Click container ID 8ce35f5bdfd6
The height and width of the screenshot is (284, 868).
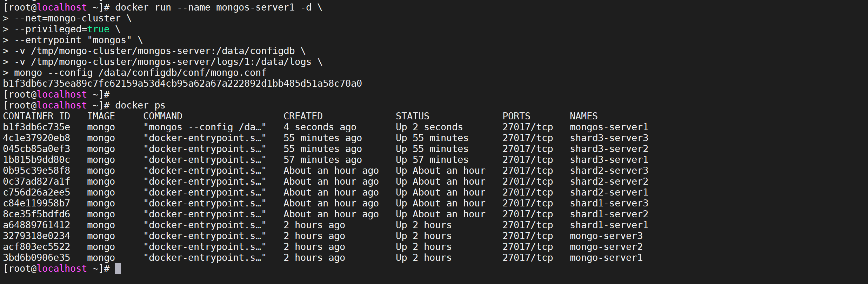click(36, 214)
